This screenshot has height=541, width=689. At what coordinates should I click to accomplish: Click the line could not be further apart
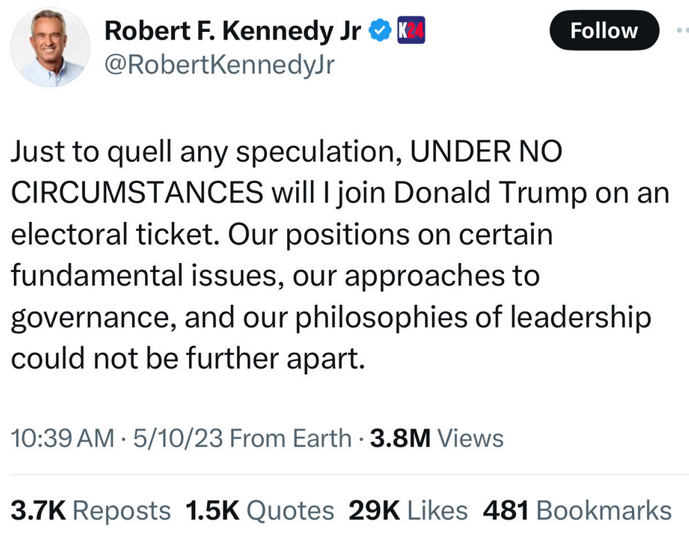(181, 357)
